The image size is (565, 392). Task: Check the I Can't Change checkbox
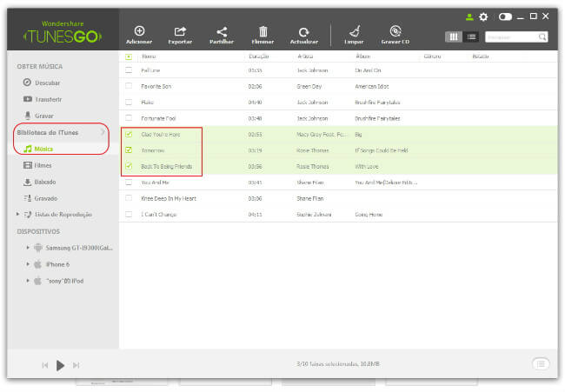click(x=129, y=214)
